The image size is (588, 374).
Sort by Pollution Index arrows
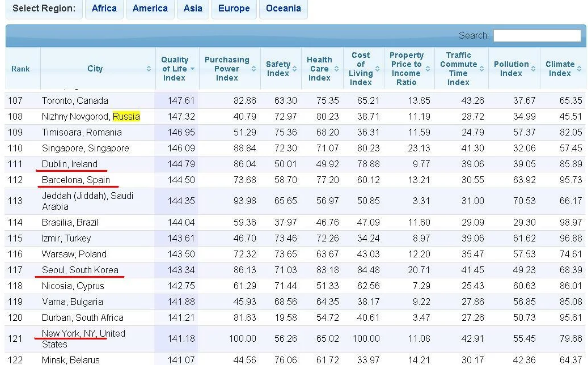533,69
